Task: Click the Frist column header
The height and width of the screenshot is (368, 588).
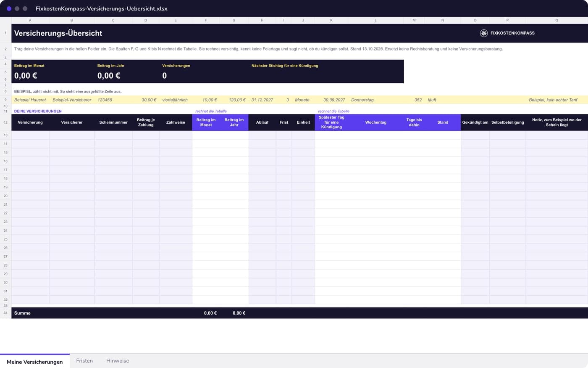Action: (284, 122)
